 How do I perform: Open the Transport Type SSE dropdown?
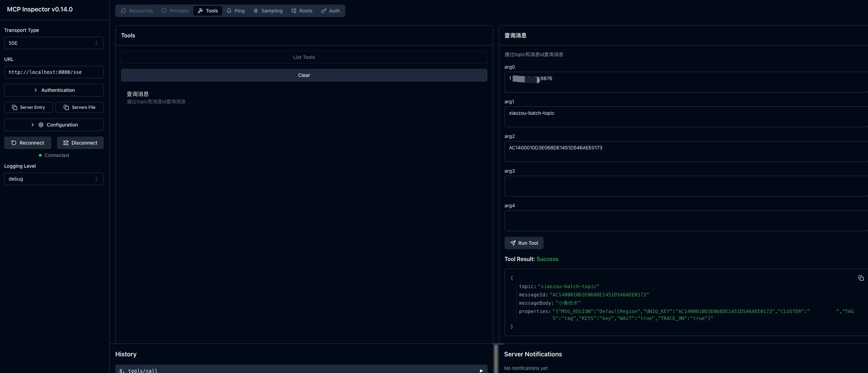click(x=54, y=43)
